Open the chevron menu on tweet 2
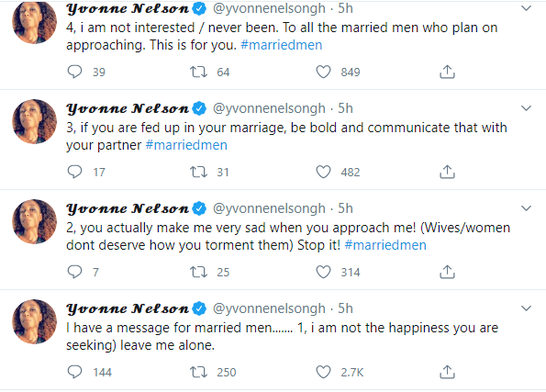The height and width of the screenshot is (392, 546). 526,208
